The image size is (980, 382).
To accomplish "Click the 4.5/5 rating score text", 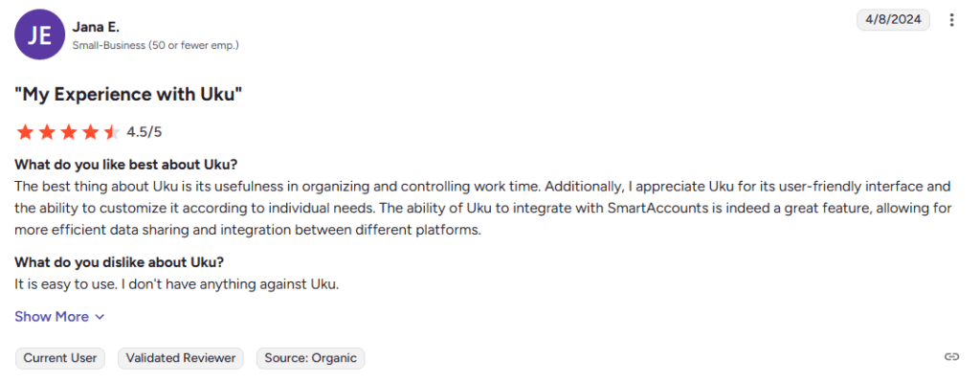I will coord(144,132).
